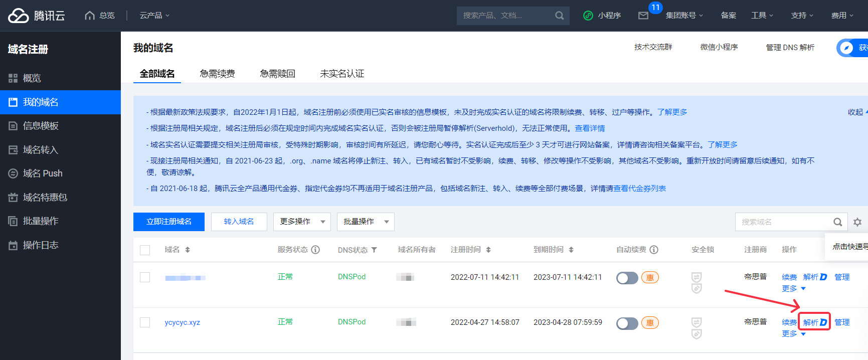Switch to the 未实名认证 tab
Image resolution: width=868 pixels, height=360 pixels.
click(342, 74)
